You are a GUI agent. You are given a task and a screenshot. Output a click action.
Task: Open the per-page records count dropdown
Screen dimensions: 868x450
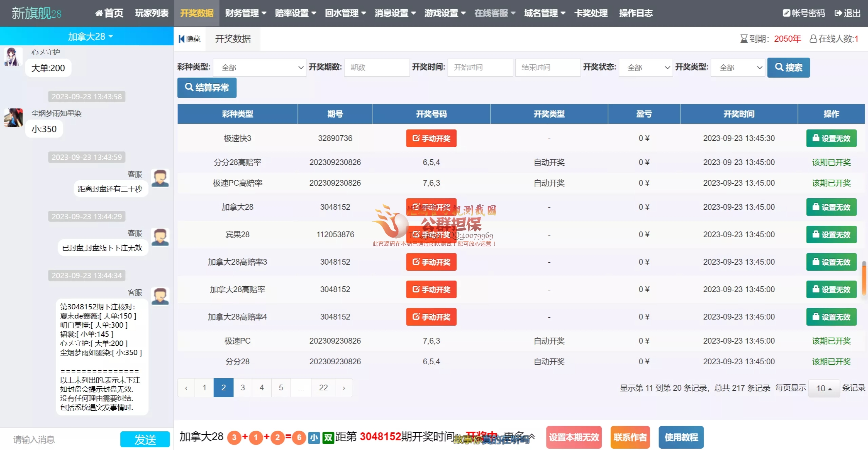pos(824,388)
